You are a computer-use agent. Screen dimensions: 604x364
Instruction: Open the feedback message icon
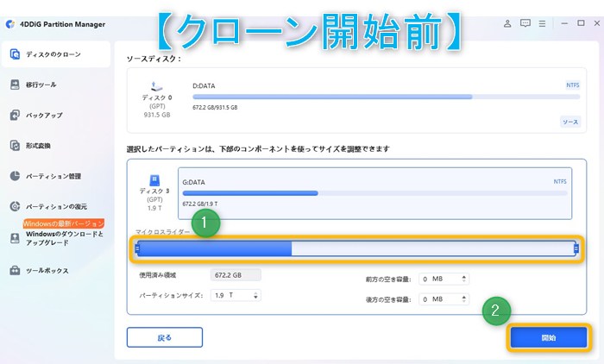click(x=524, y=24)
